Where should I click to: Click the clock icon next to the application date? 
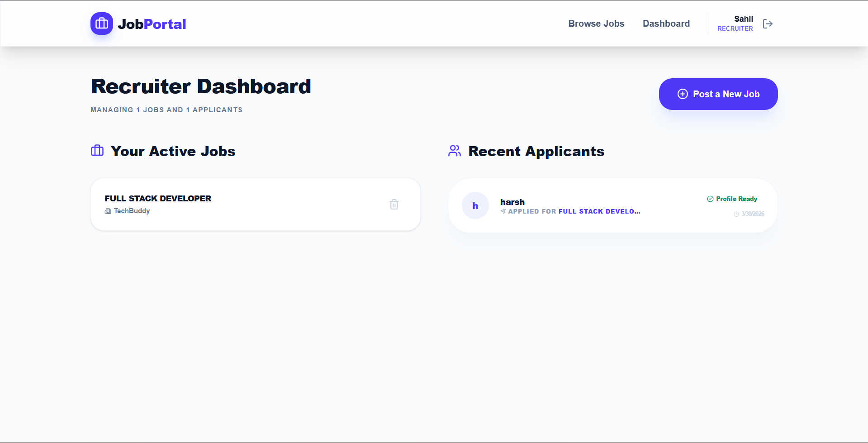tap(735, 214)
